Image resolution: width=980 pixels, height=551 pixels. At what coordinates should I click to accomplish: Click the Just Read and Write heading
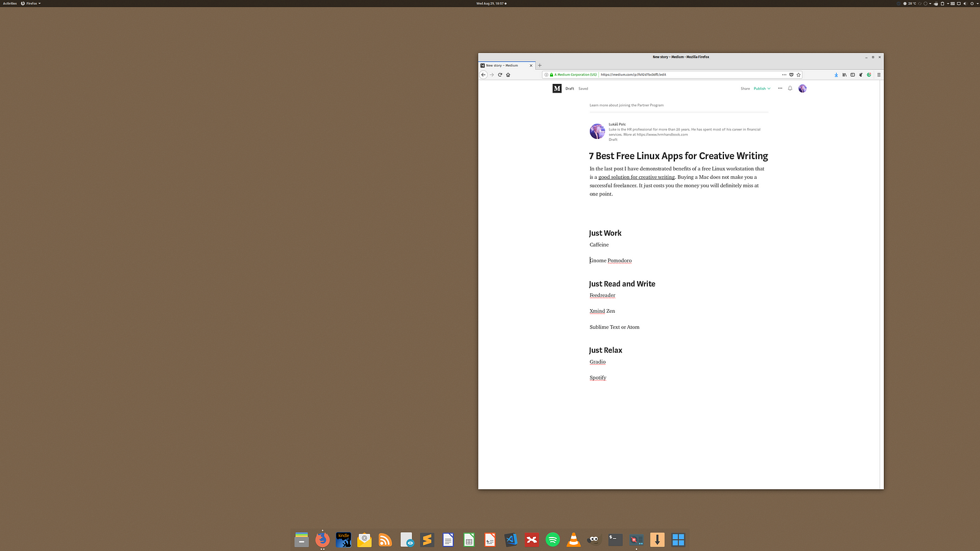coord(622,284)
